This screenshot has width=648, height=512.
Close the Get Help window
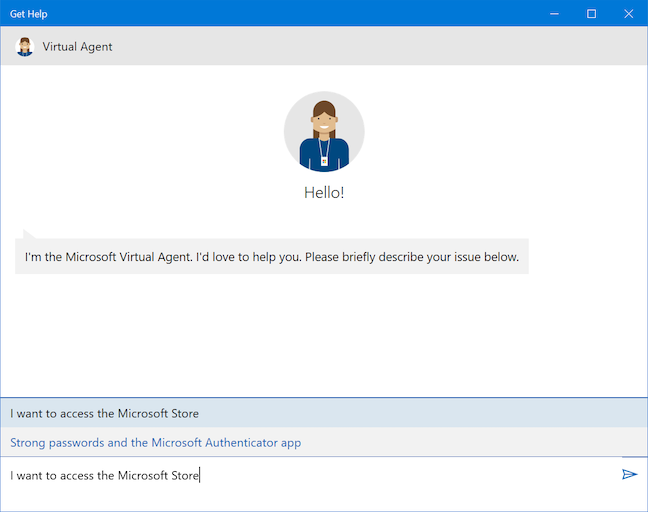627,14
